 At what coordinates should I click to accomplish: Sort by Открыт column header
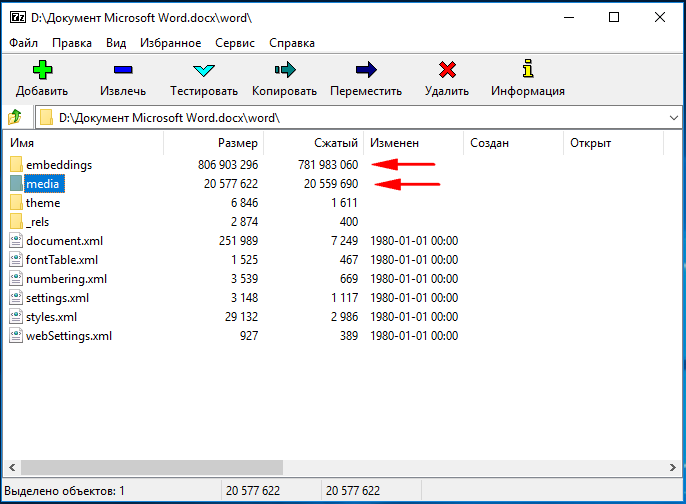tap(614, 143)
